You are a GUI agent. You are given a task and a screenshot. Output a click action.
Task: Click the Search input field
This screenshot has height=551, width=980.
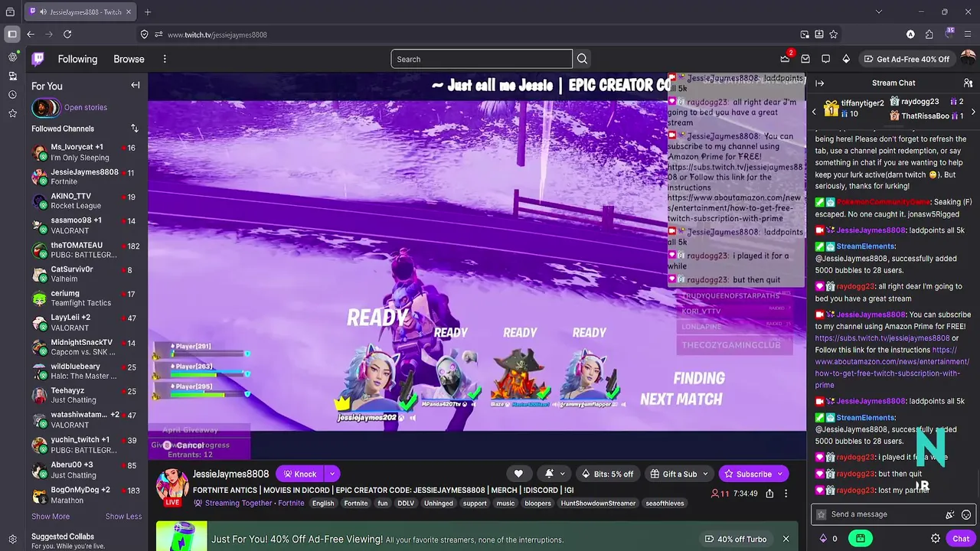482,59
